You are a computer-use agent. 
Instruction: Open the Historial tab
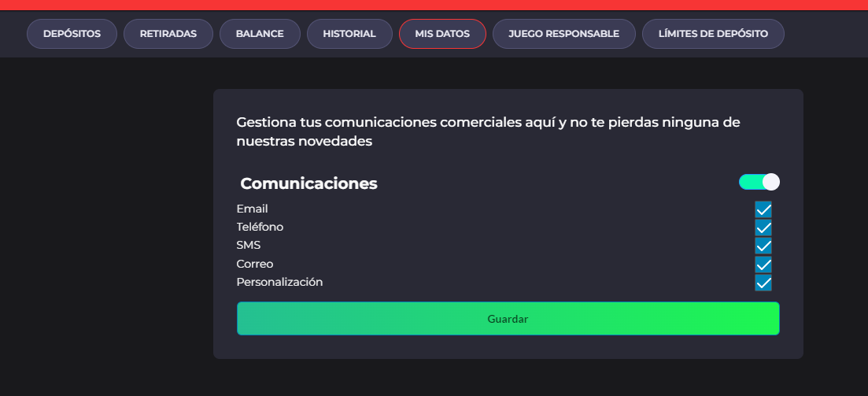349,34
